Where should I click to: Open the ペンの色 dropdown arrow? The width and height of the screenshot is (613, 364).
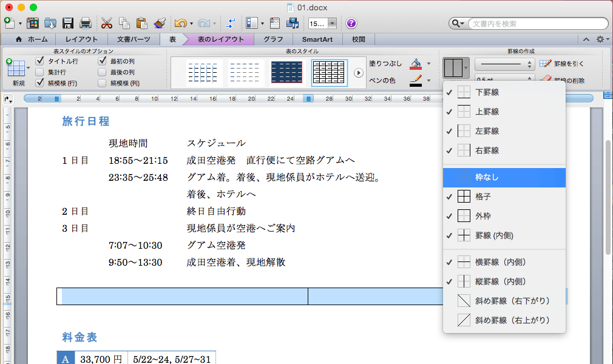click(x=428, y=81)
